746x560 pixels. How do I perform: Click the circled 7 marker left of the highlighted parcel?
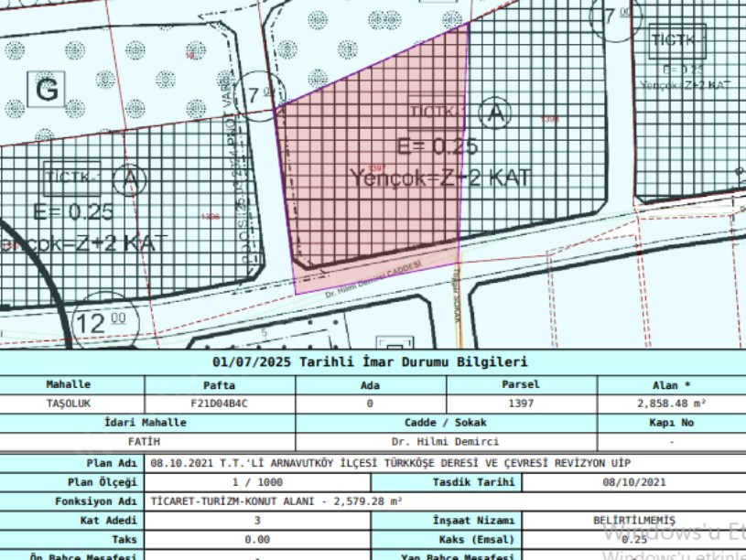[259, 93]
